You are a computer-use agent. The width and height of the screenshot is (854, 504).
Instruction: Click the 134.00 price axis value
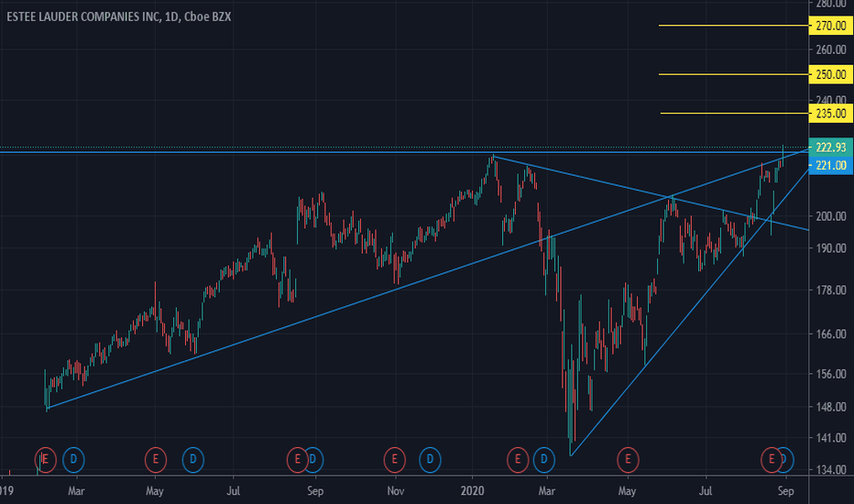pos(830,469)
